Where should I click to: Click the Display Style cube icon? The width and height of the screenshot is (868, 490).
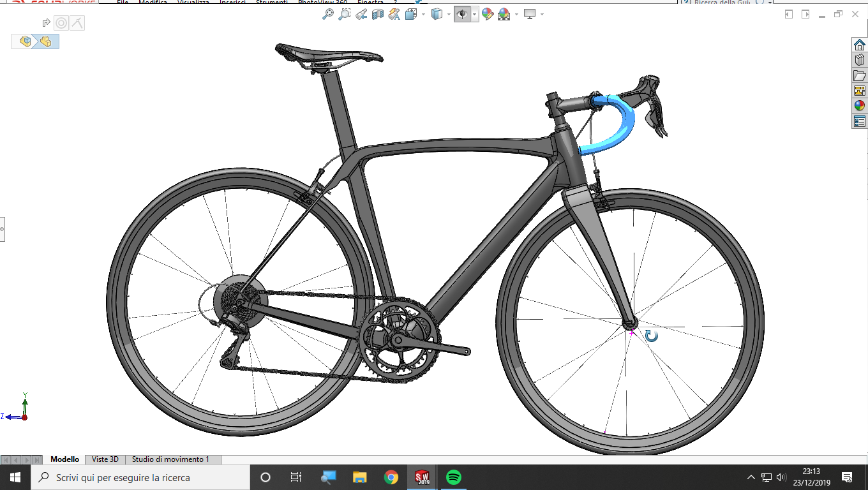click(437, 14)
